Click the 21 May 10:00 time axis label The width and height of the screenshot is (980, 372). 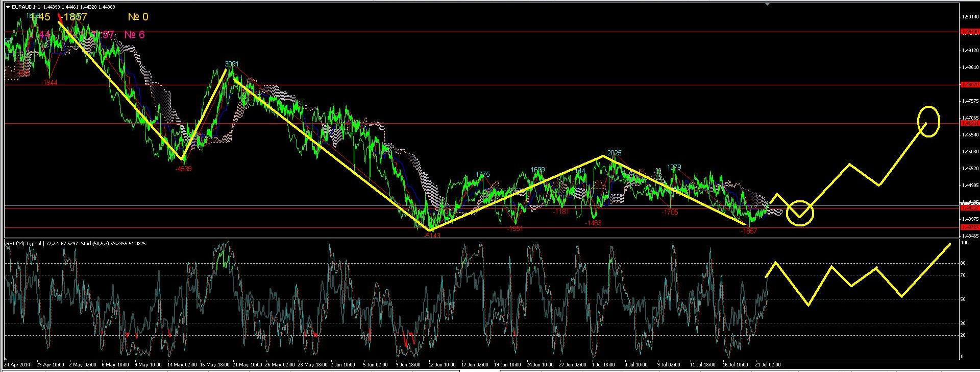coord(248,365)
